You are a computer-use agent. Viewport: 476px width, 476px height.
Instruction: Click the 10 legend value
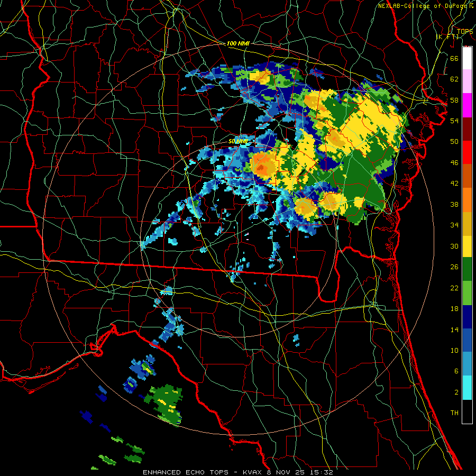click(454, 350)
